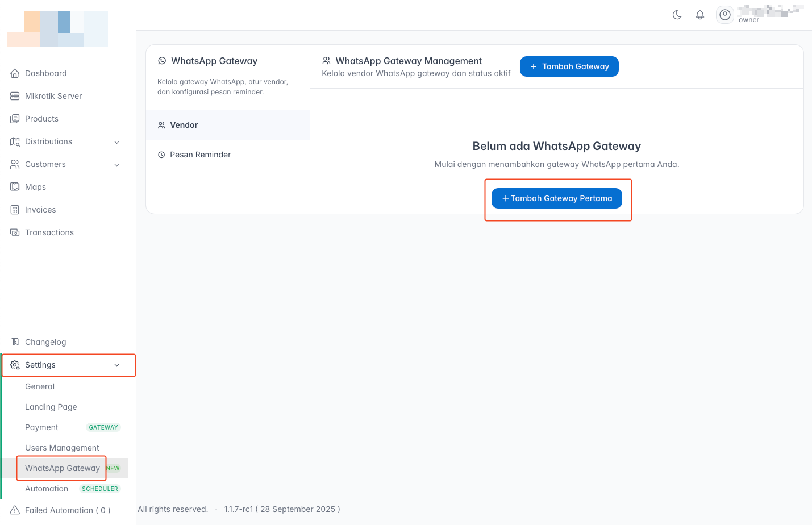Collapse the Settings submenu chevron
Image resolution: width=812 pixels, height=525 pixels.
(x=117, y=365)
